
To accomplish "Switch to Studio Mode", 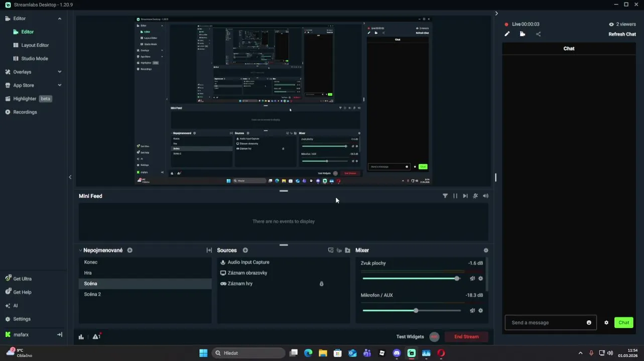I will tap(33, 59).
